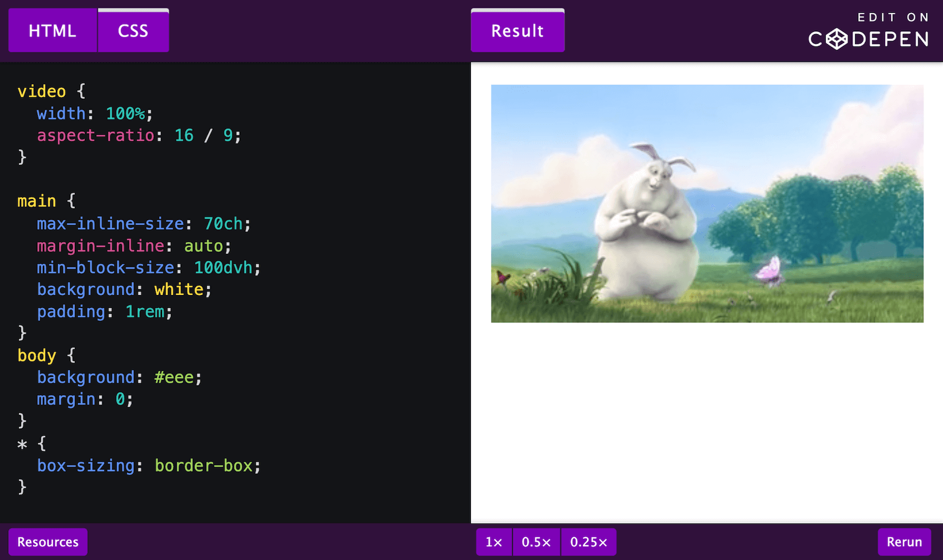Click the video selector in the CSS
943x560 pixels.
[x=41, y=91]
